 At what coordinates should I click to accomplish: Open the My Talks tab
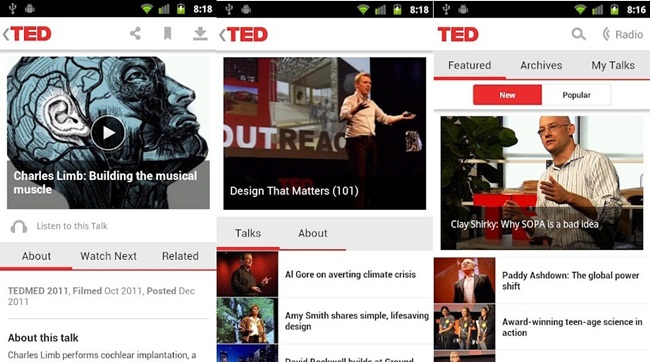[613, 66]
